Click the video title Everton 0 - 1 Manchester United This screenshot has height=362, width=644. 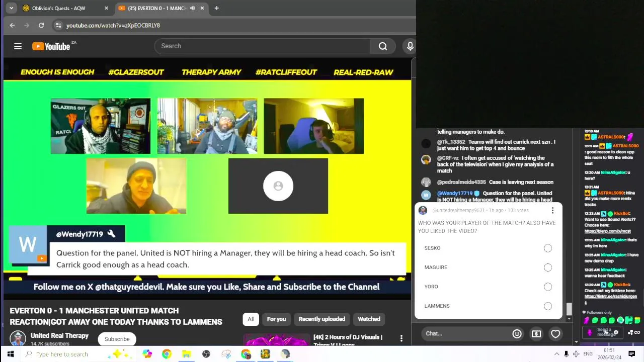[x=116, y=316]
